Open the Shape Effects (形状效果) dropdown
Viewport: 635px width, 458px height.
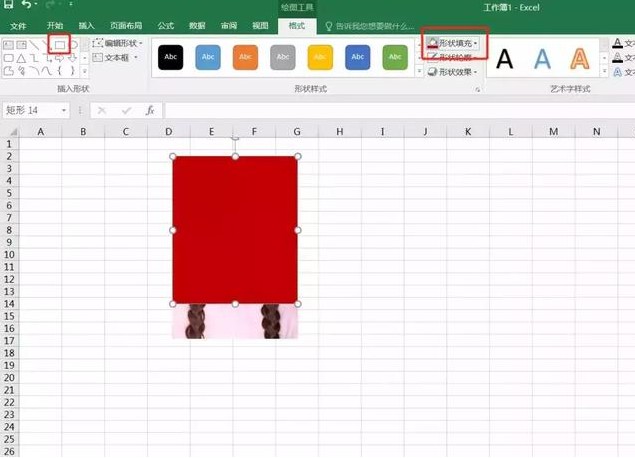[454, 72]
